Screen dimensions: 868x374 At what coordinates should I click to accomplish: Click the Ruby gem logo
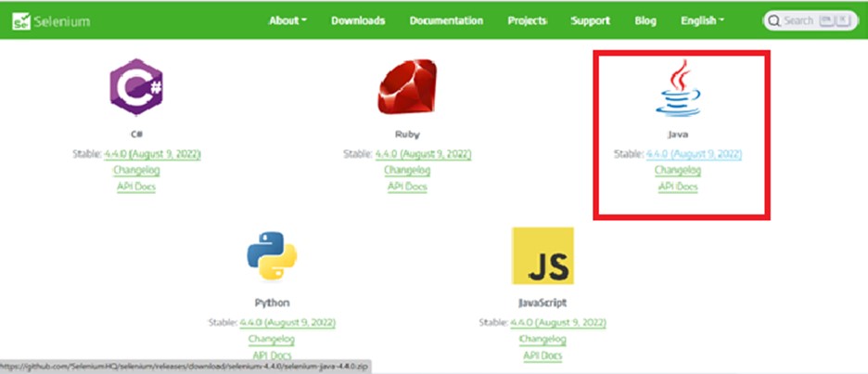pyautogui.click(x=407, y=86)
